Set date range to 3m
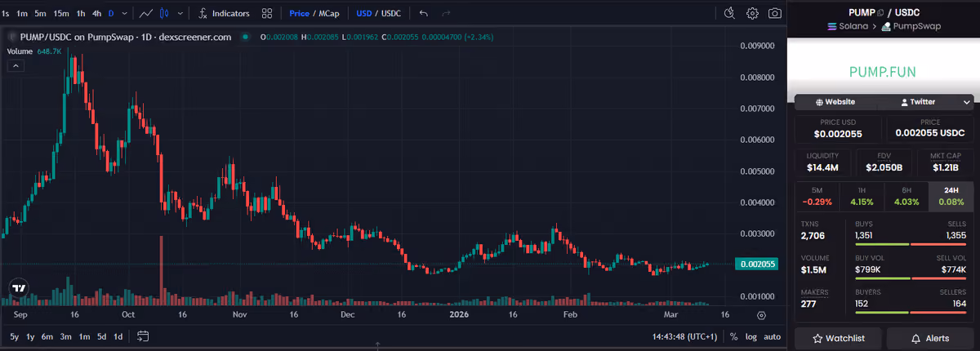The image size is (980, 351). [x=65, y=336]
